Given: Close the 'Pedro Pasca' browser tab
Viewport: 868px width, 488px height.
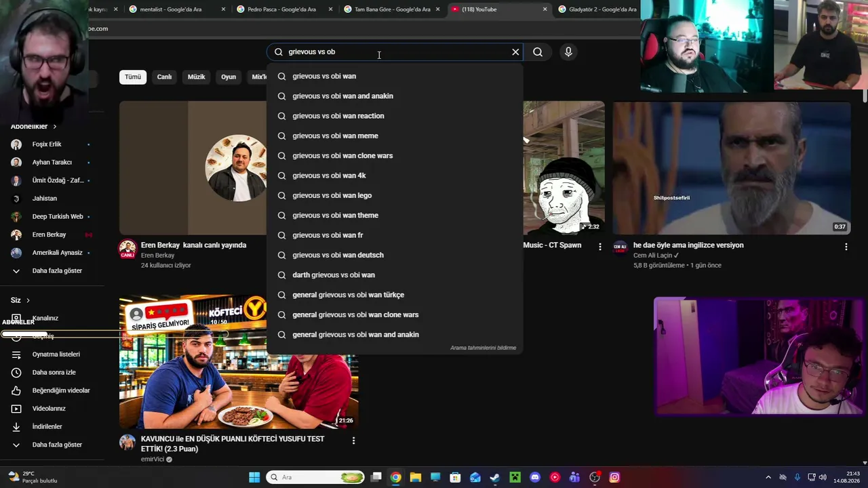Looking at the screenshot, I should 330,9.
